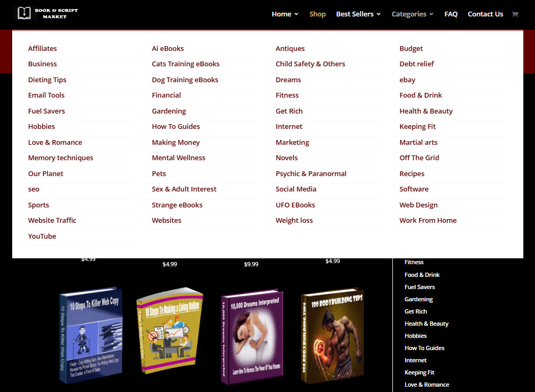Go to Email Tools category
Screen dimensions: 535x392
[46, 95]
